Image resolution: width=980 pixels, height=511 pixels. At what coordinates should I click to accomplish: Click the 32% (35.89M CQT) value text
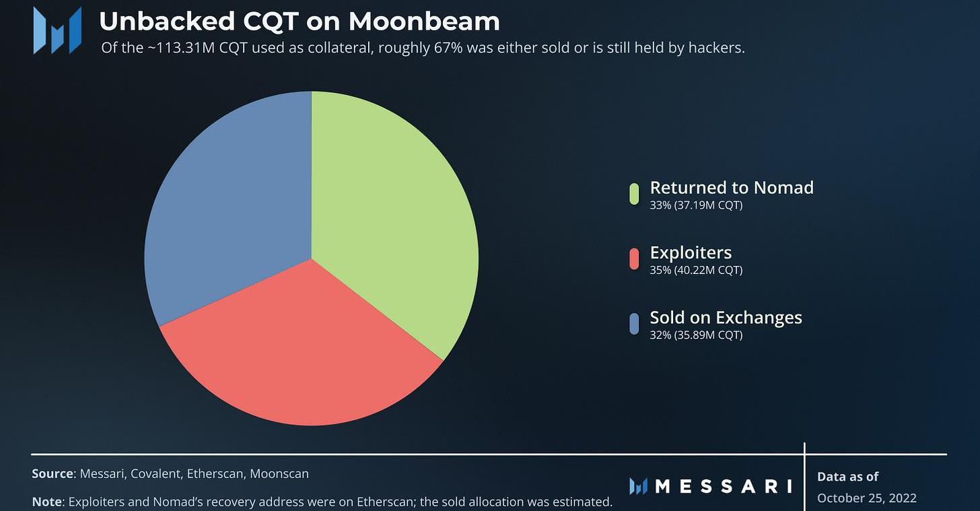click(696, 335)
